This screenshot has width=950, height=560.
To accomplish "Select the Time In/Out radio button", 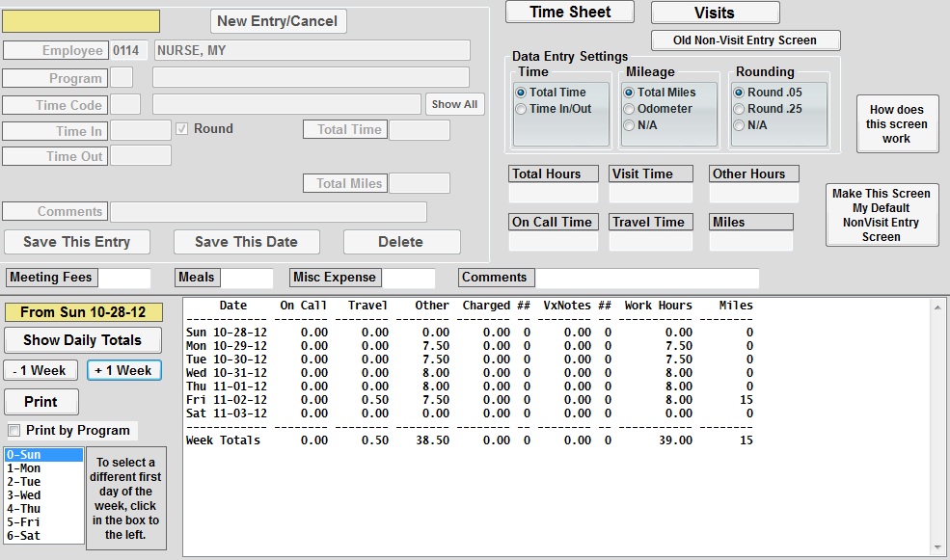I will point(522,109).
